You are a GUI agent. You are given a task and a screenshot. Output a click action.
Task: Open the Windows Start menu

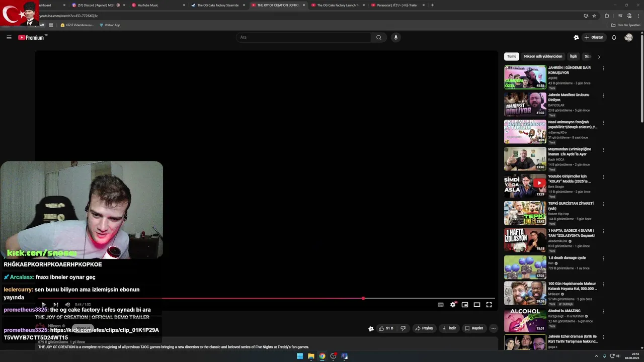click(300, 356)
